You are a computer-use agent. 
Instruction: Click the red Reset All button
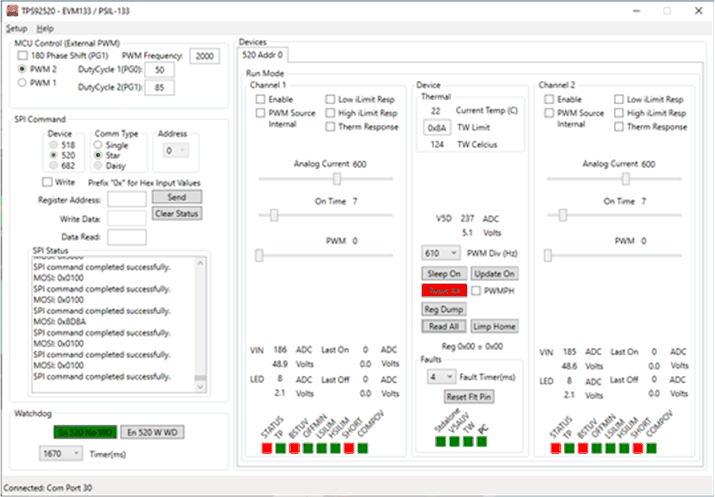click(x=444, y=291)
